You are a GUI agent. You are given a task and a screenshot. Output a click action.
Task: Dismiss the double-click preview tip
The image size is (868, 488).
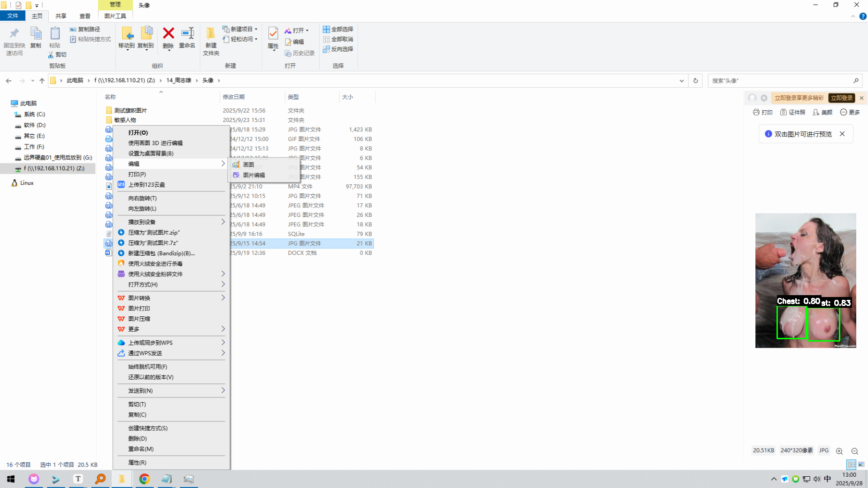click(842, 134)
